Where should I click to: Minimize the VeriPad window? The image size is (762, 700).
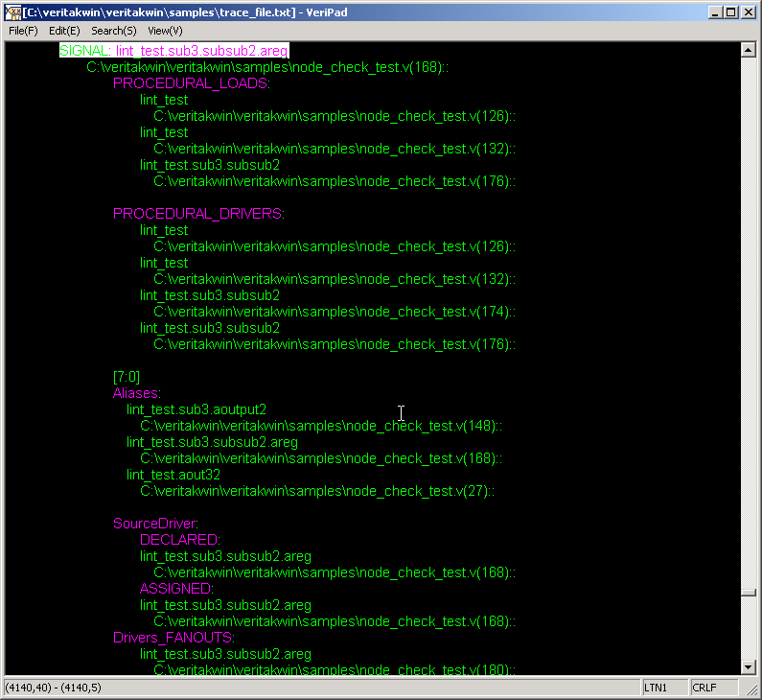point(714,12)
